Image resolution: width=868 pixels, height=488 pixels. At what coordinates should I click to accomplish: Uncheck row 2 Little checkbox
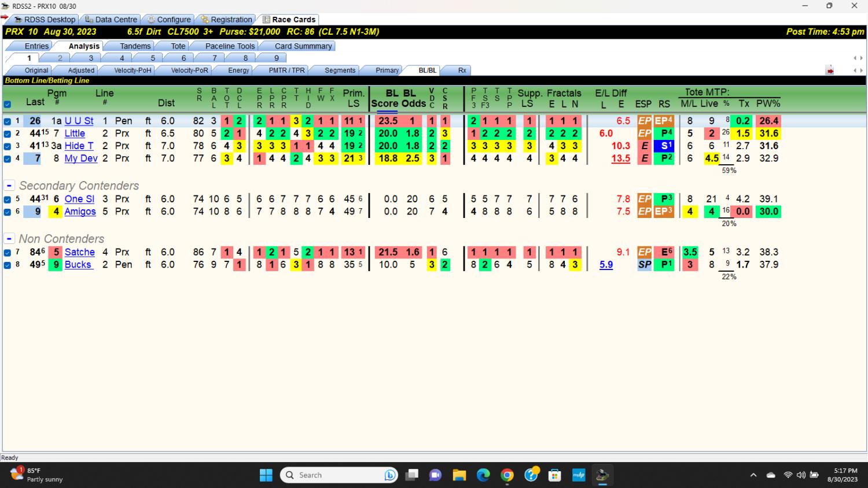tap(8, 134)
